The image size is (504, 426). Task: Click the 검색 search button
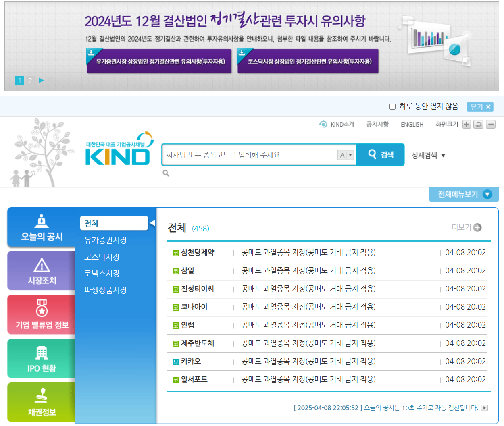point(381,155)
